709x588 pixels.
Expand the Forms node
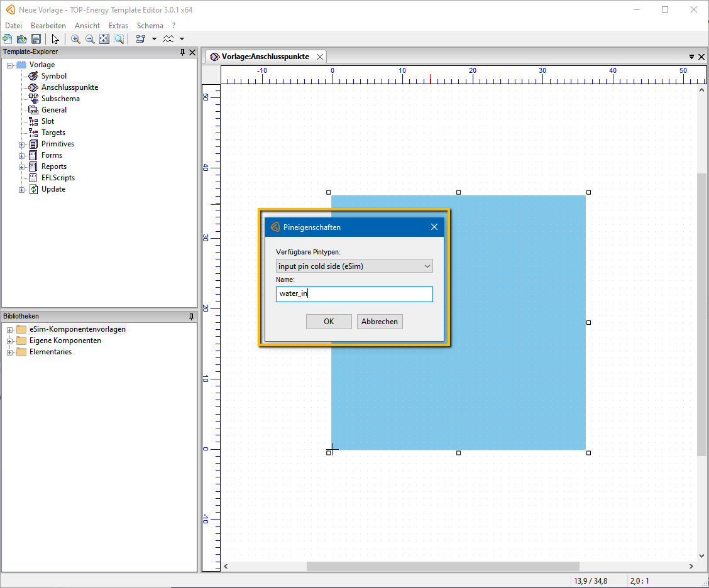(x=21, y=156)
